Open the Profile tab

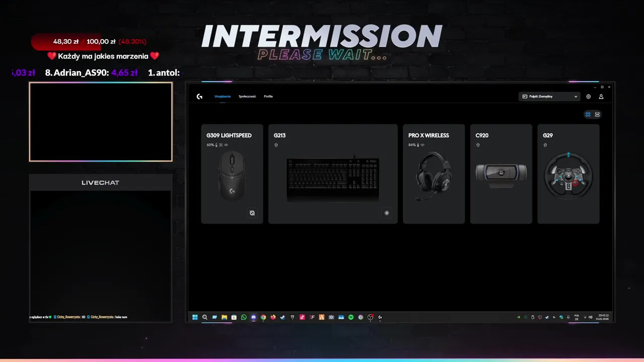pos(268,97)
